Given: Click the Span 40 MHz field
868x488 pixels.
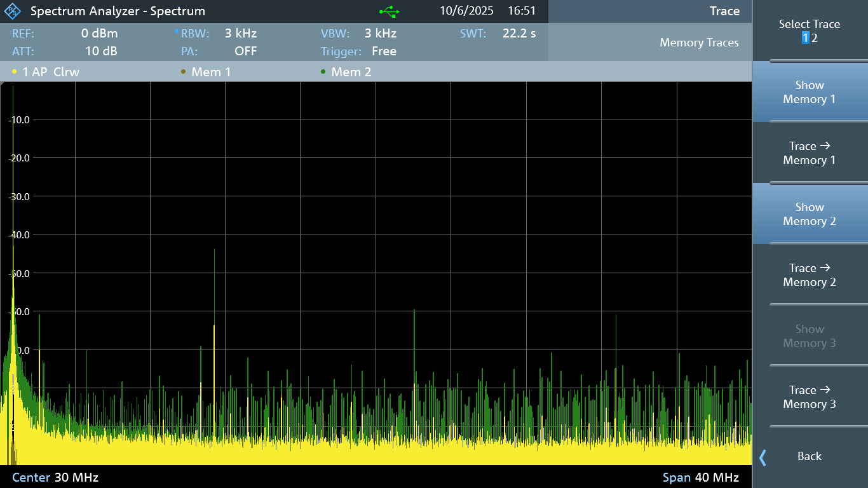Looking at the screenshot, I should click(x=700, y=477).
